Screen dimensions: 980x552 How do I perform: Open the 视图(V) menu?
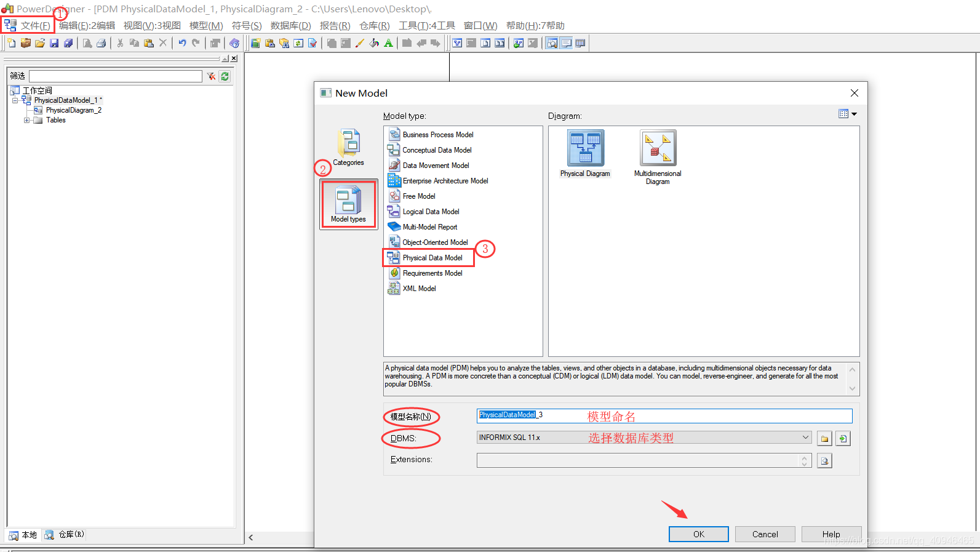[x=152, y=25]
